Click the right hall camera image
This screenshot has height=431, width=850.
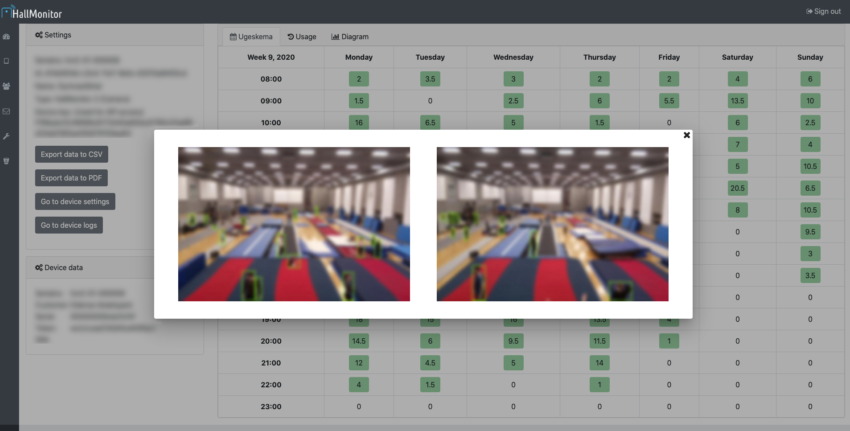point(552,224)
